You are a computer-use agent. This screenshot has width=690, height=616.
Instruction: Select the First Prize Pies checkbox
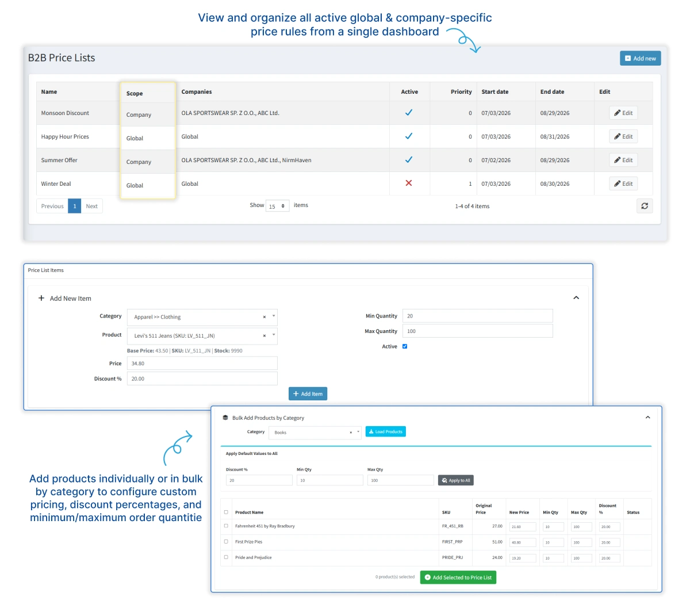[x=226, y=541]
